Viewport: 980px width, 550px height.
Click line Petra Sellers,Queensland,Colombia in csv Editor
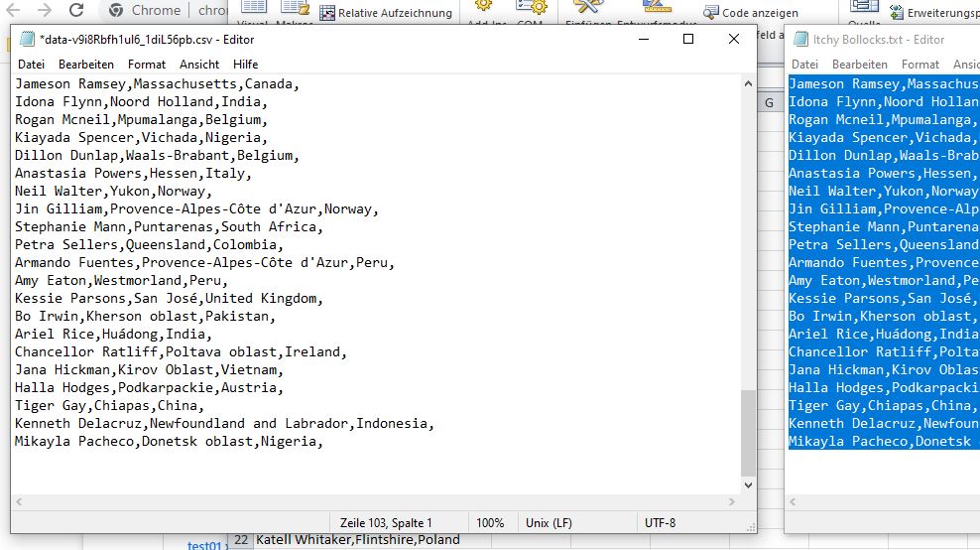pyautogui.click(x=150, y=244)
